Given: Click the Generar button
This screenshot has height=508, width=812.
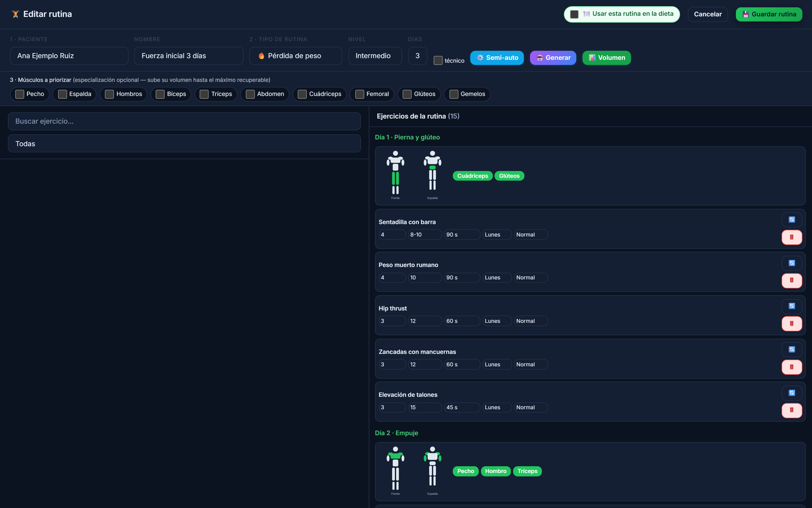Looking at the screenshot, I should coord(553,58).
